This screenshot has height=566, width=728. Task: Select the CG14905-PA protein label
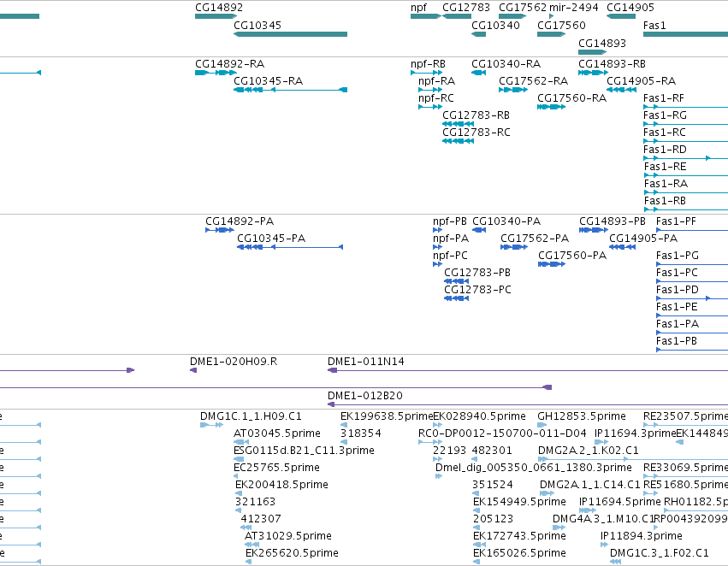click(643, 239)
